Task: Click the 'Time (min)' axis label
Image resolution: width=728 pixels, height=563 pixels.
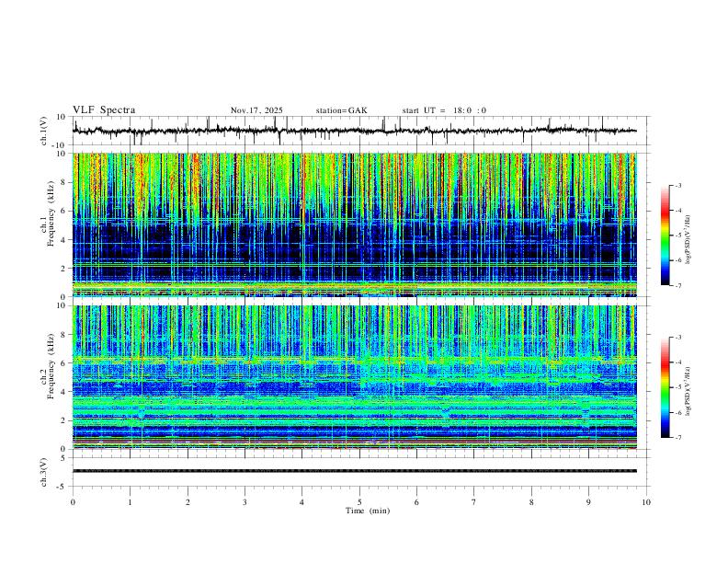Action: (x=368, y=511)
